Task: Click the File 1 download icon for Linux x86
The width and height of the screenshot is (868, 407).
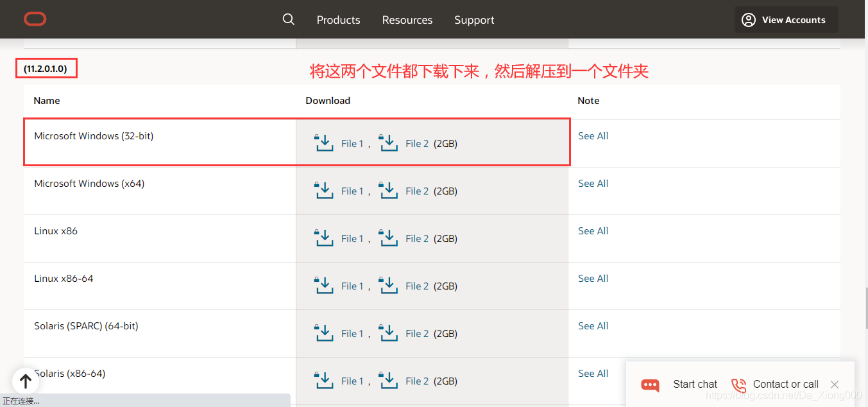Action: pos(324,238)
